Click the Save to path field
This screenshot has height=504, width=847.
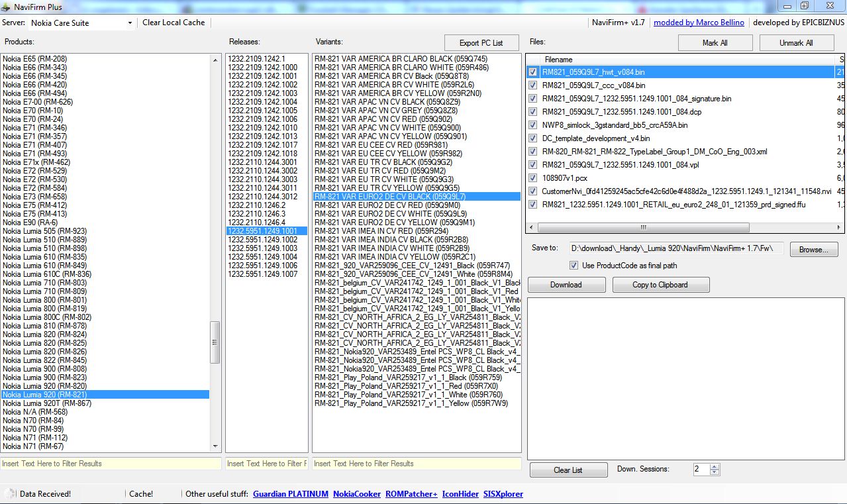[677, 249]
